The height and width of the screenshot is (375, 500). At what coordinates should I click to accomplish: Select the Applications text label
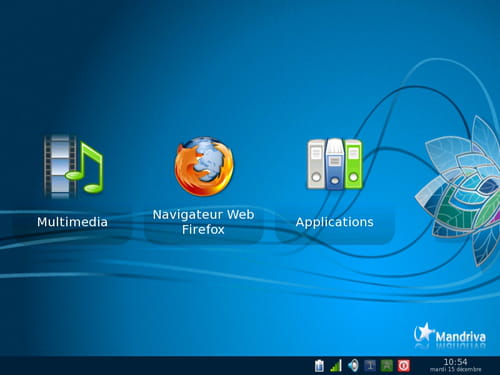click(x=334, y=222)
